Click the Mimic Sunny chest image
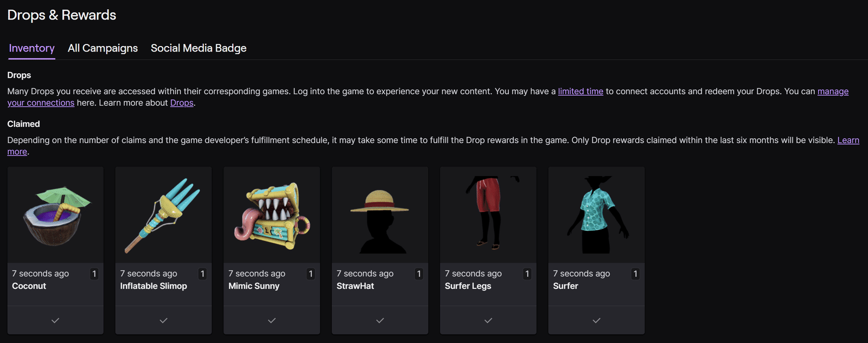Screen dimensions: 868x343 click(x=272, y=215)
